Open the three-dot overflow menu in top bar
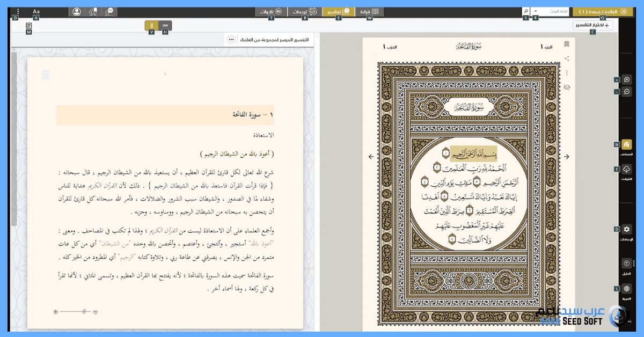Image resolution: width=644 pixels, height=337 pixels. (18, 11)
